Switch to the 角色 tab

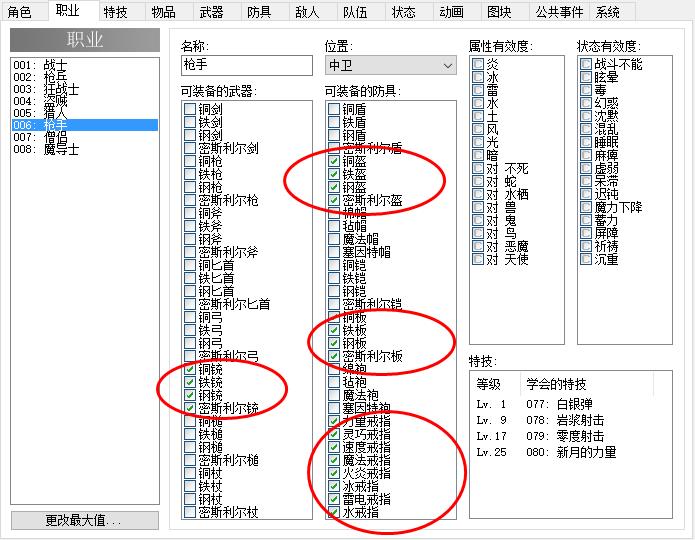click(x=20, y=12)
